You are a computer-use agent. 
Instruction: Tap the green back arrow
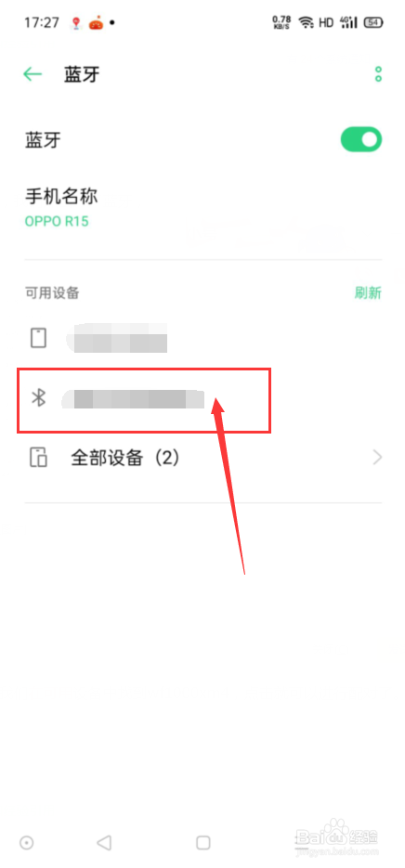pyautogui.click(x=33, y=74)
